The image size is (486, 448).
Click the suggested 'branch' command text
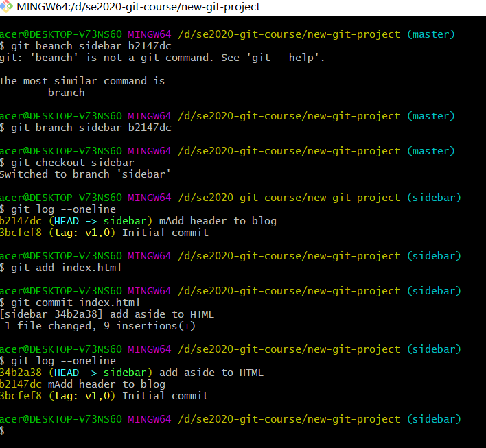click(67, 93)
